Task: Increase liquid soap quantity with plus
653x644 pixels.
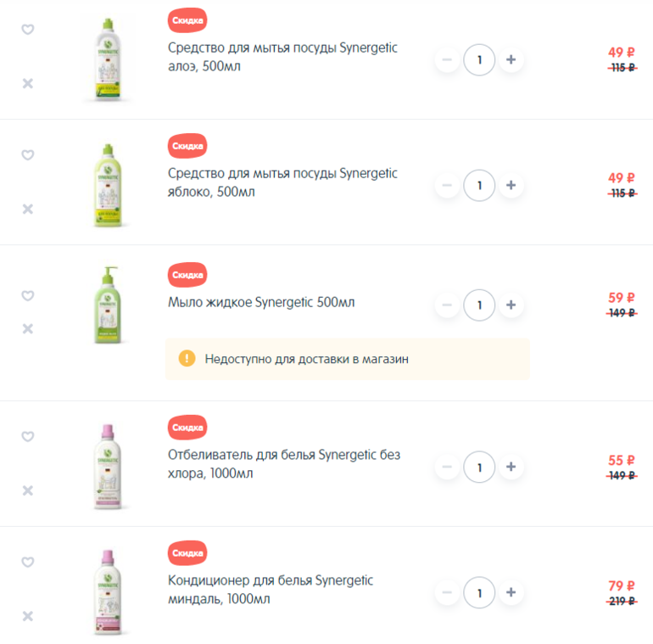Action: (x=511, y=305)
